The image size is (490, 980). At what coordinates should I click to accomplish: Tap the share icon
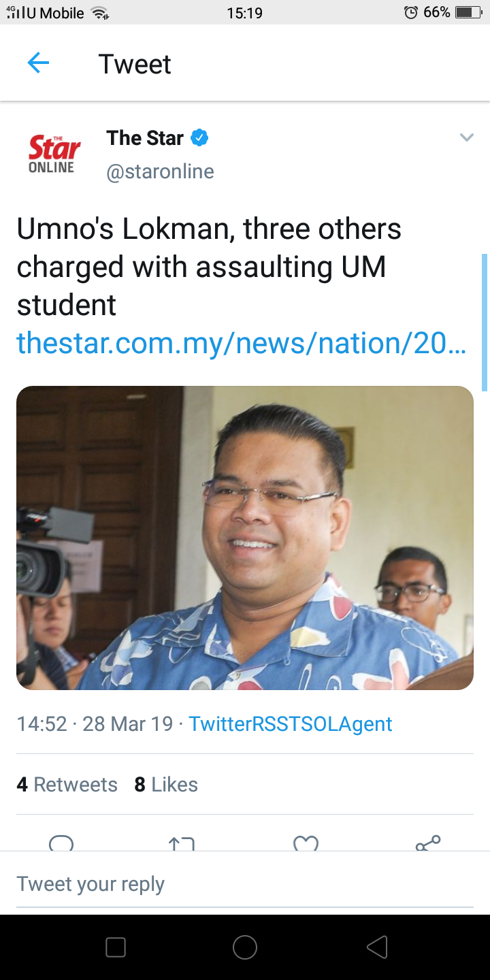click(428, 843)
